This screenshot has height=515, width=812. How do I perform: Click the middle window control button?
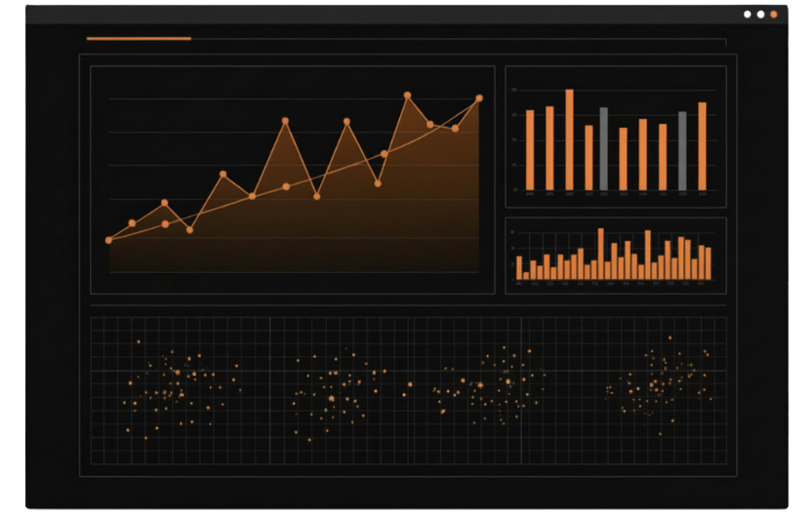point(760,15)
